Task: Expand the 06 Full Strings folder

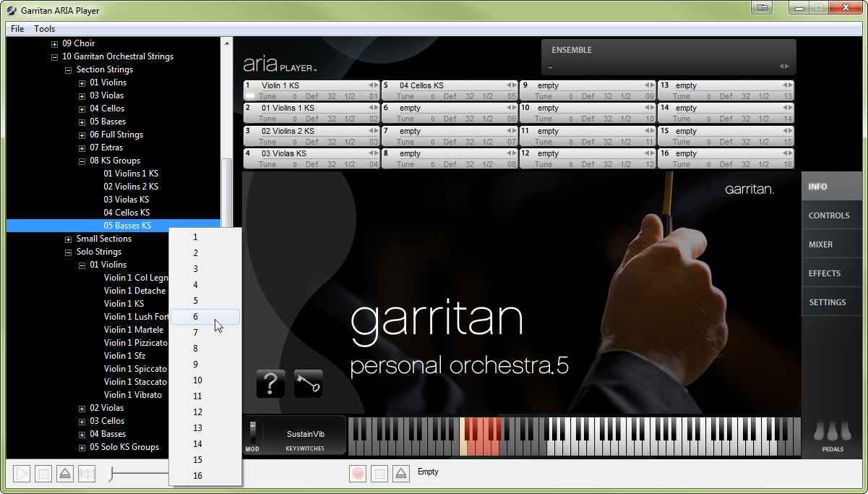Action: 82,135
